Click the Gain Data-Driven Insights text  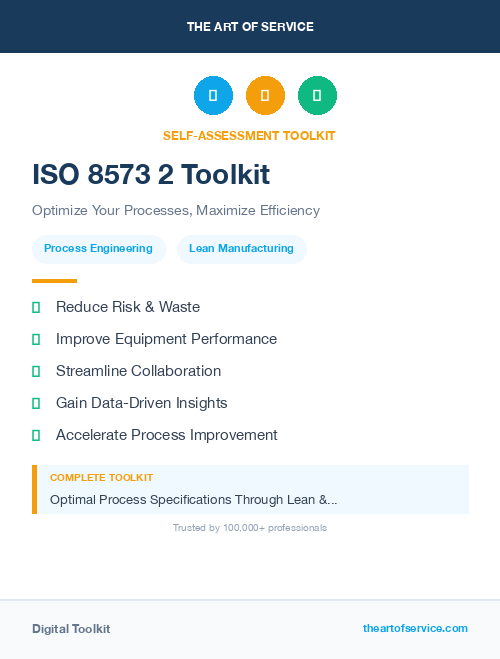(x=142, y=403)
